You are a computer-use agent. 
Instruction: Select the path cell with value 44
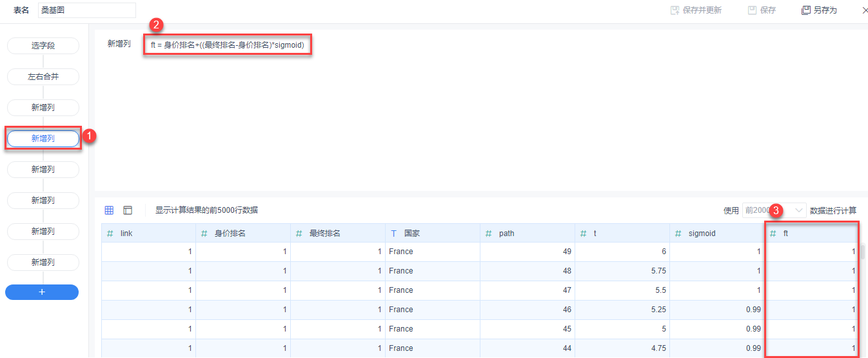pyautogui.click(x=528, y=348)
